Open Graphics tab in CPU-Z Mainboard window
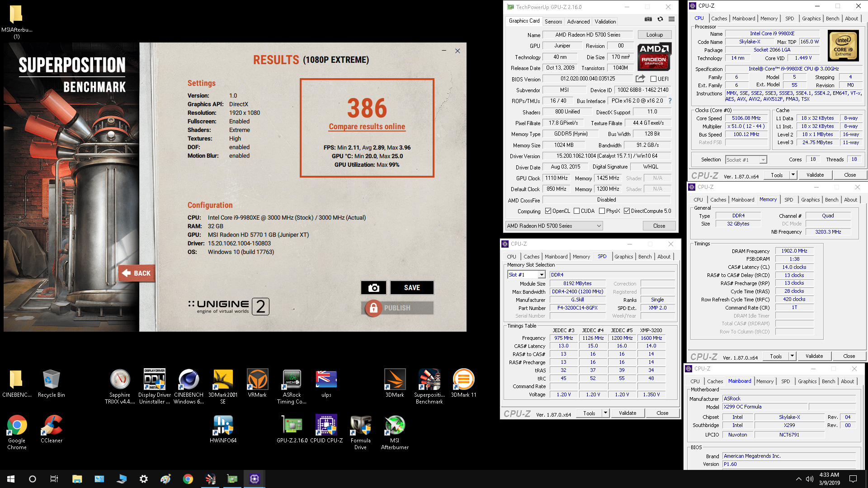Image resolution: width=868 pixels, height=488 pixels. (807, 381)
